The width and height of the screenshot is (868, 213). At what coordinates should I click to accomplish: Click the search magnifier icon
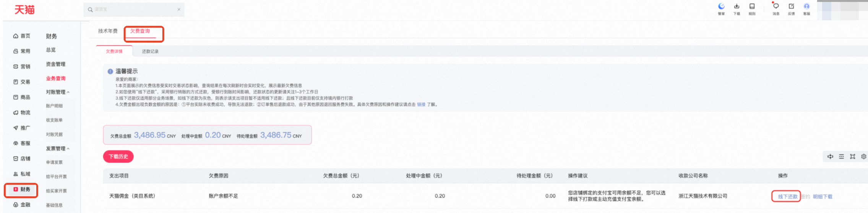[90, 10]
